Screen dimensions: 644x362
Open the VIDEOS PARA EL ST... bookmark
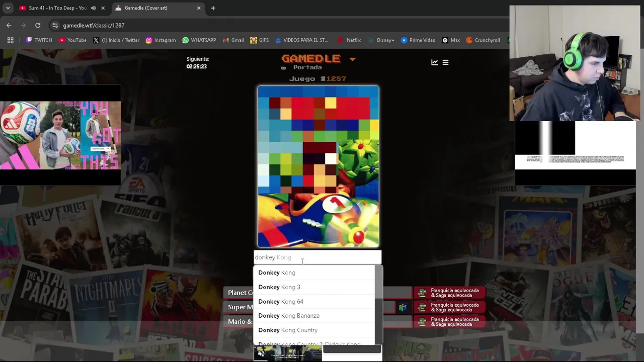tap(302, 40)
